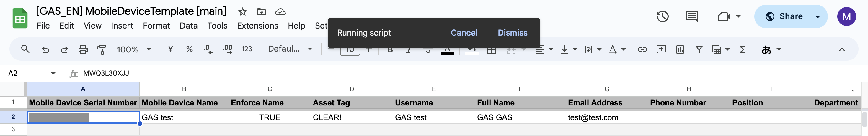Select the test@test.com email cell
868x136 pixels.
[x=606, y=117]
